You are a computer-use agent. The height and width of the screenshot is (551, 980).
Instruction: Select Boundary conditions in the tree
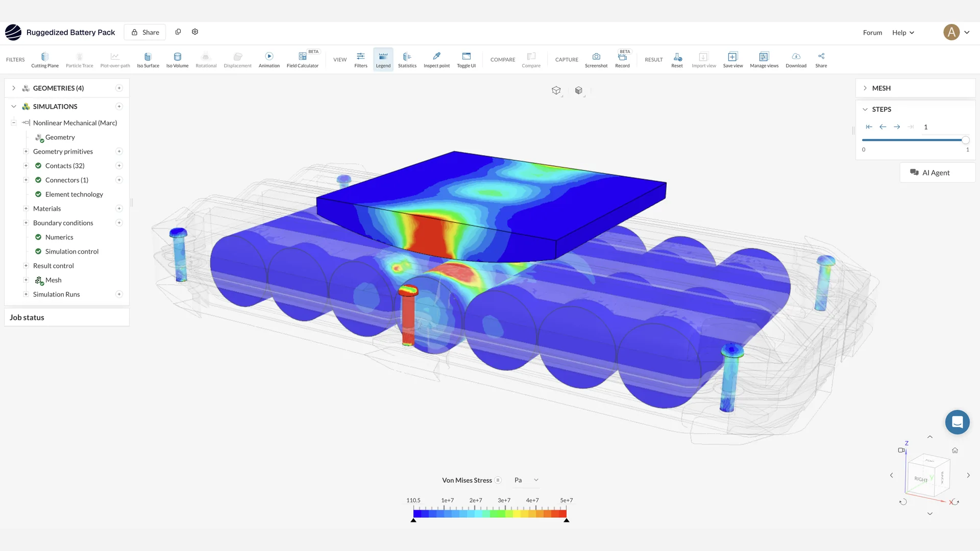[63, 223]
